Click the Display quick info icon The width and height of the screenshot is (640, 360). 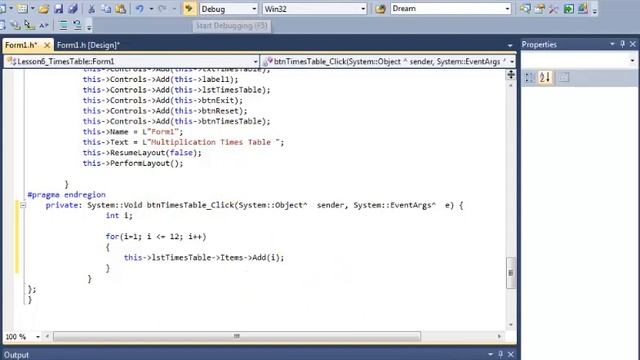click(x=29, y=26)
